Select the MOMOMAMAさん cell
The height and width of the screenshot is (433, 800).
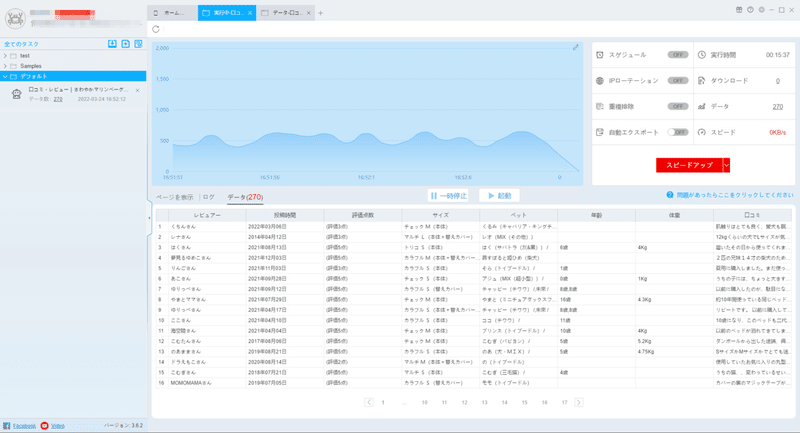pos(207,383)
